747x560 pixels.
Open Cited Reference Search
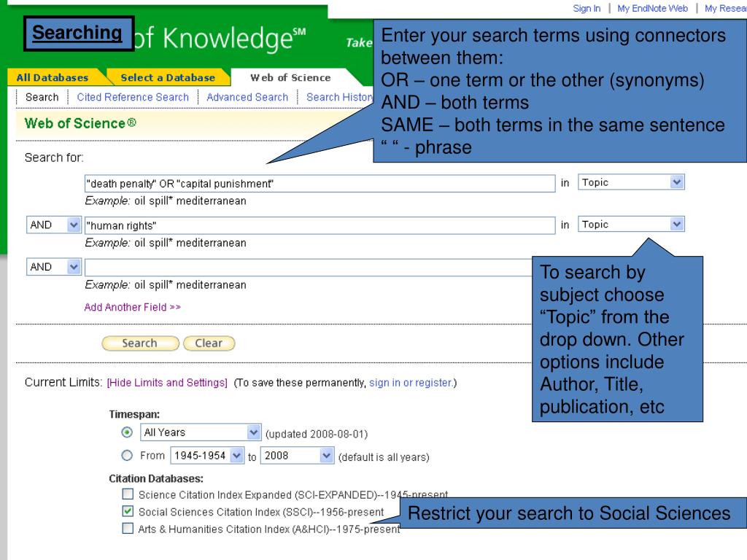point(133,97)
